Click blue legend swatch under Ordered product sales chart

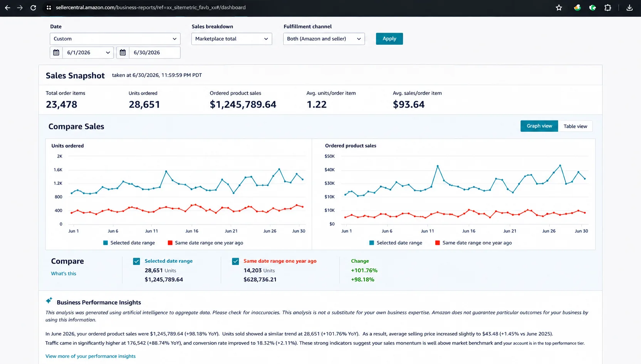(x=372, y=243)
